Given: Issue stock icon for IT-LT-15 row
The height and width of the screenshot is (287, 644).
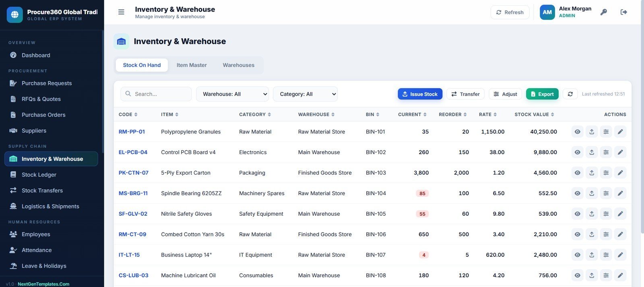Looking at the screenshot, I should tap(592, 255).
